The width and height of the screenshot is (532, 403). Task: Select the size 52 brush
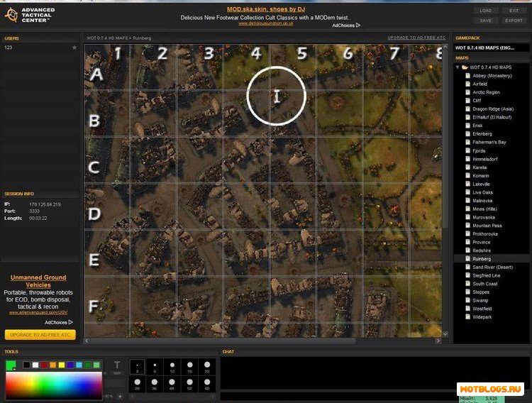point(189,385)
